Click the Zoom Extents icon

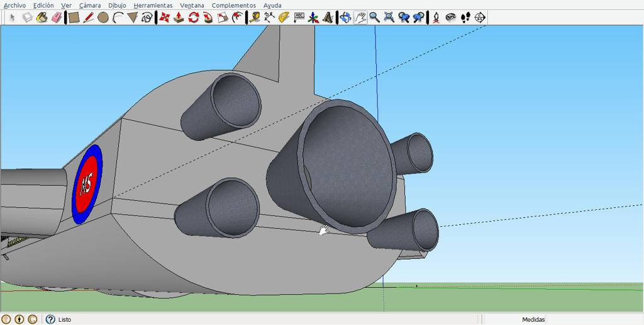coord(389,17)
